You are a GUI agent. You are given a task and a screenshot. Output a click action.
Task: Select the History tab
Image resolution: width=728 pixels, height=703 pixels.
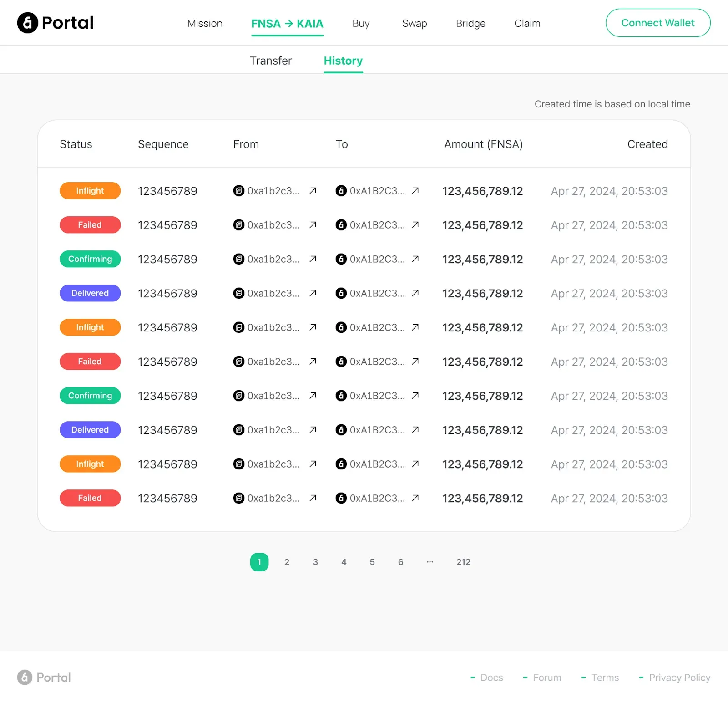(x=343, y=61)
